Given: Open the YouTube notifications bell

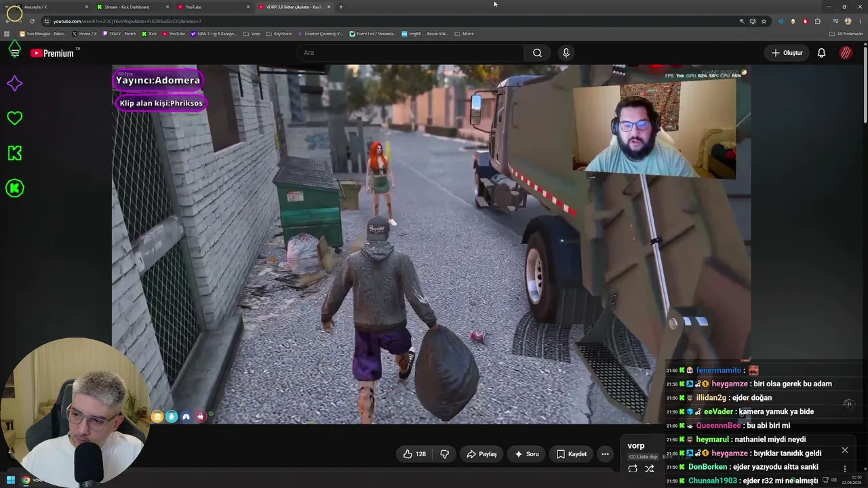Looking at the screenshot, I should click(x=821, y=53).
